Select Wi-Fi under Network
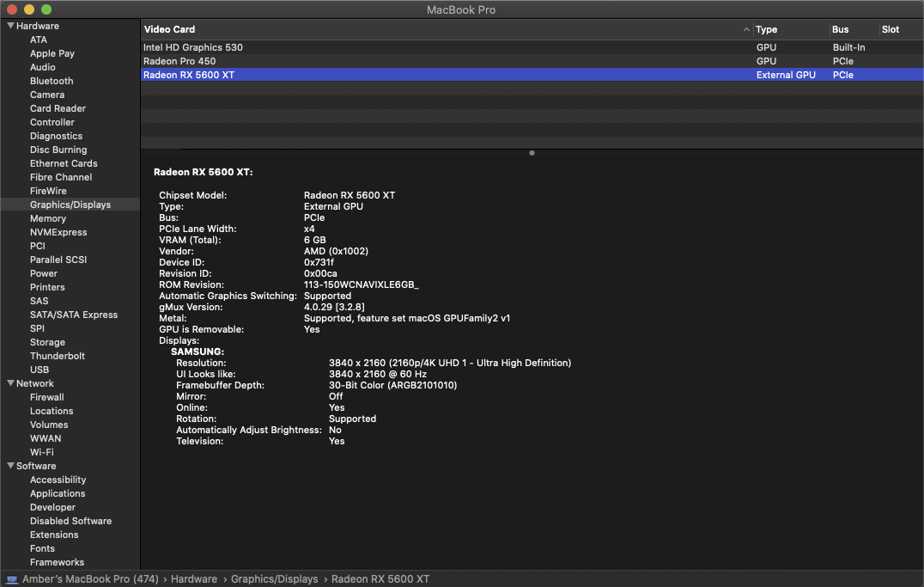 [x=42, y=452]
